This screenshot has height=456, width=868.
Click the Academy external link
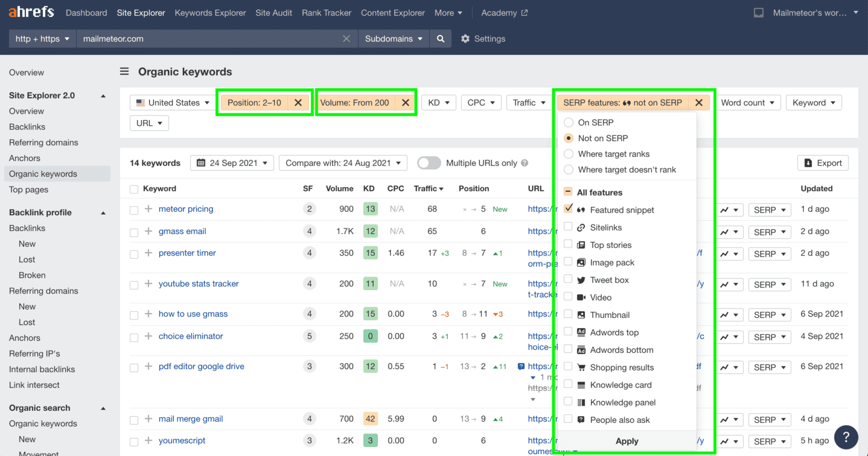point(505,13)
